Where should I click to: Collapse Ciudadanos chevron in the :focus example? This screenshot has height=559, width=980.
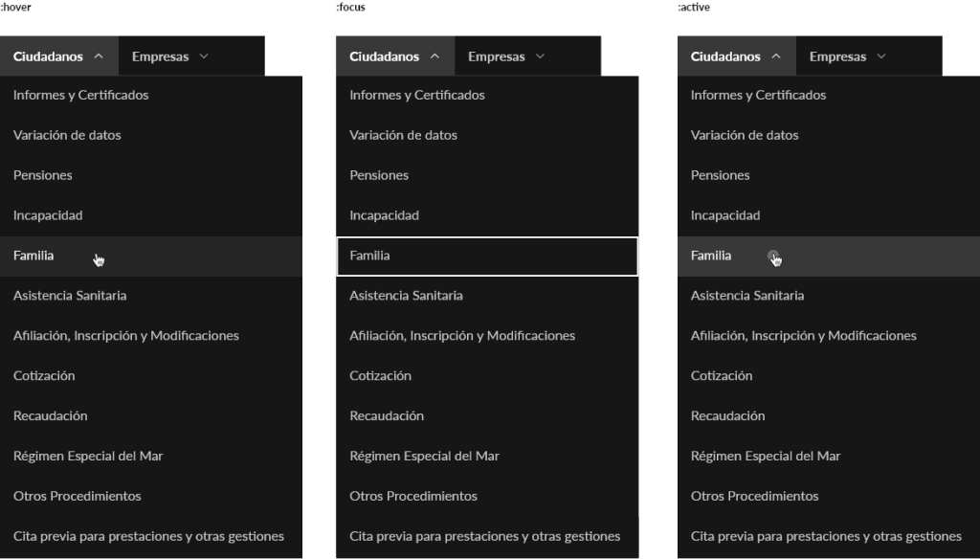pyautogui.click(x=435, y=56)
